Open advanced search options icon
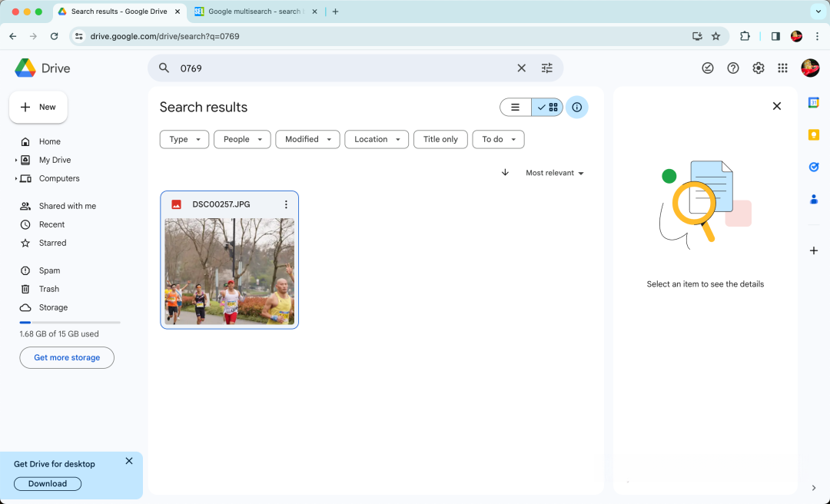The image size is (830, 504). point(547,68)
